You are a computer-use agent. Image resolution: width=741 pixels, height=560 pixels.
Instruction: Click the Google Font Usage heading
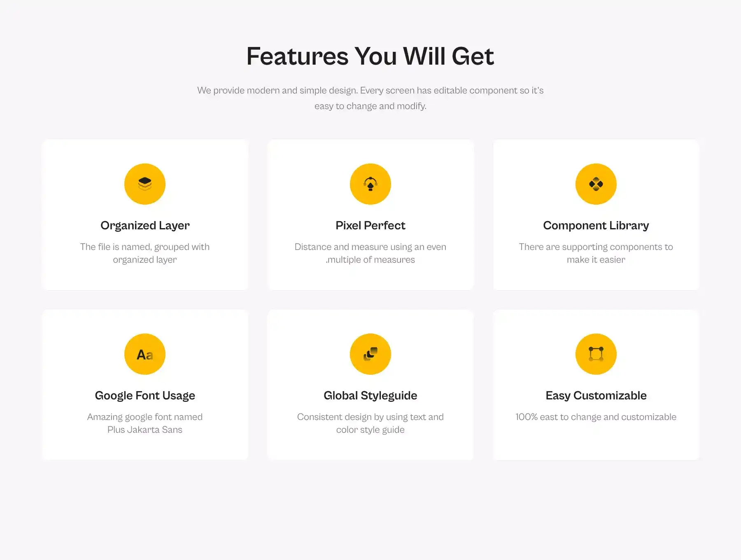[x=145, y=396]
